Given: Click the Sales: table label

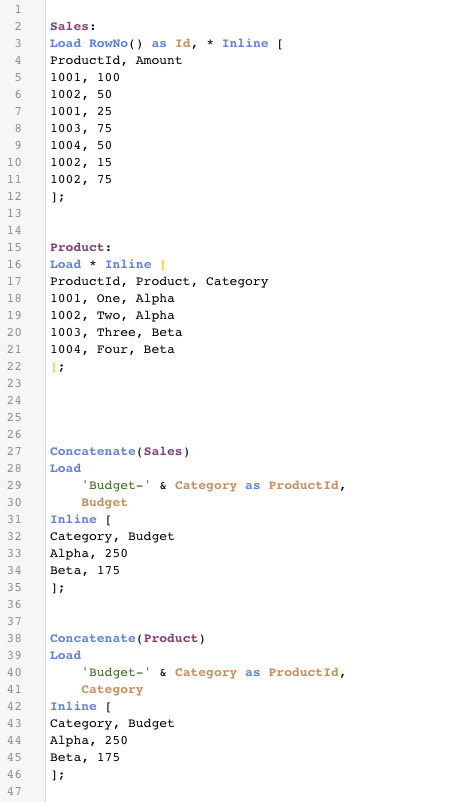Looking at the screenshot, I should (x=73, y=27).
